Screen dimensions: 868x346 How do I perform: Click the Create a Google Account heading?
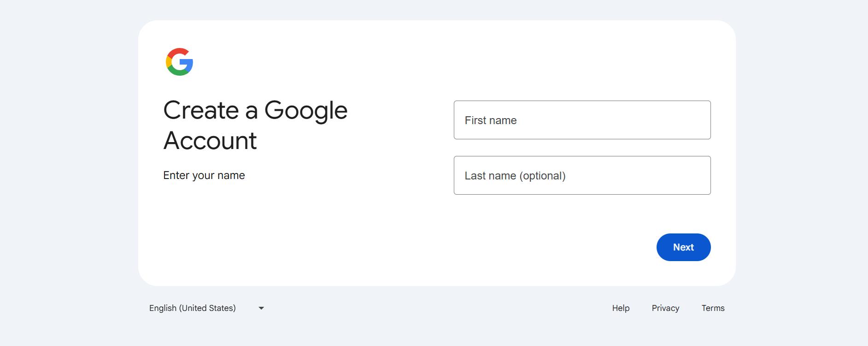pos(255,125)
